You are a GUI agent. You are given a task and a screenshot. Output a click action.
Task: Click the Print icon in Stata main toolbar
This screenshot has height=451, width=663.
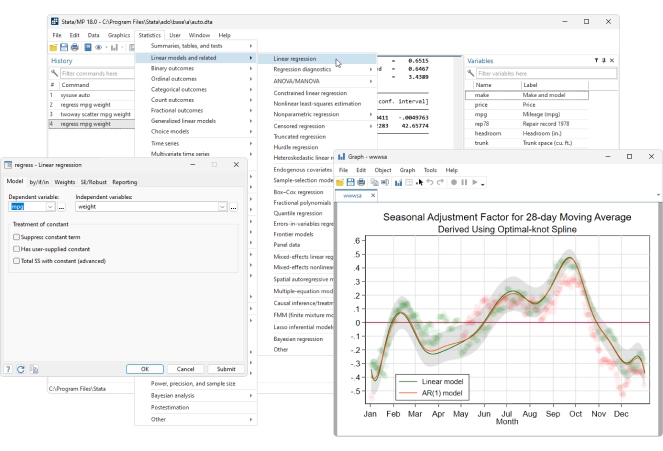[74, 47]
